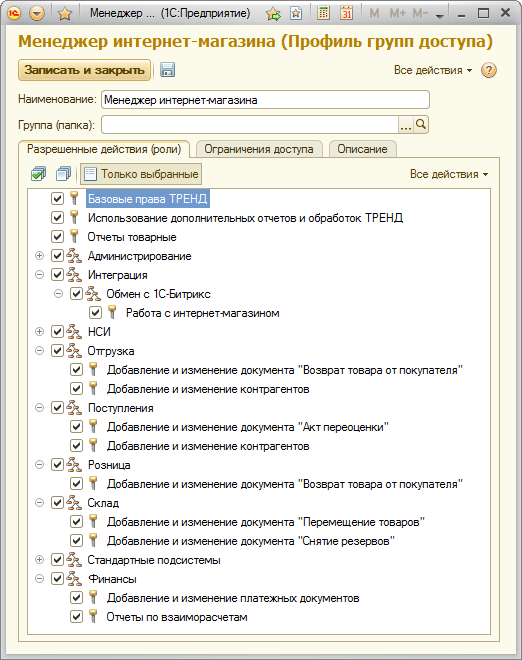Switch to Разрешенные действия (роли) tab
Screen dimensions: 522x660
pyautogui.click(x=104, y=149)
